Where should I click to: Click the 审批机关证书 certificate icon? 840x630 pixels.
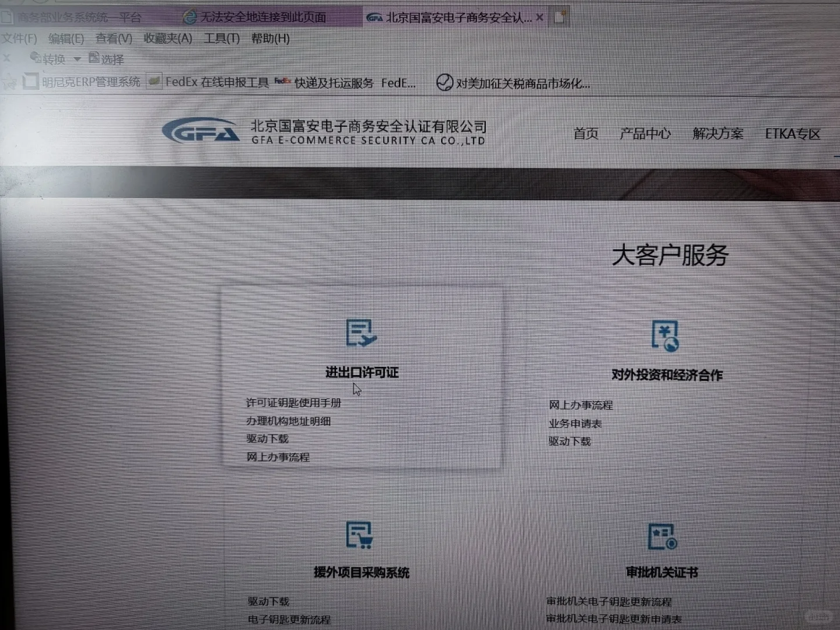[x=660, y=537]
